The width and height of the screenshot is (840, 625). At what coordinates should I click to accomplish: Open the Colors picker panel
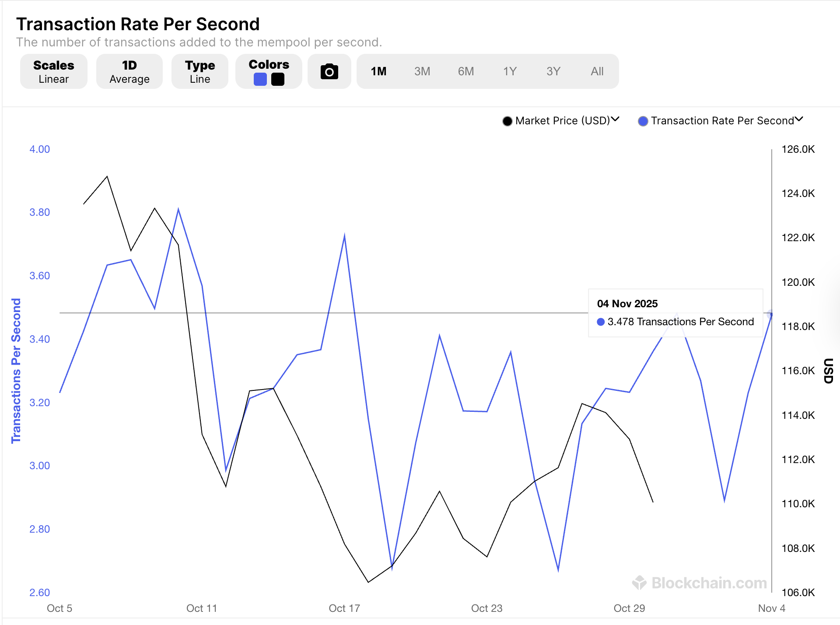268,71
